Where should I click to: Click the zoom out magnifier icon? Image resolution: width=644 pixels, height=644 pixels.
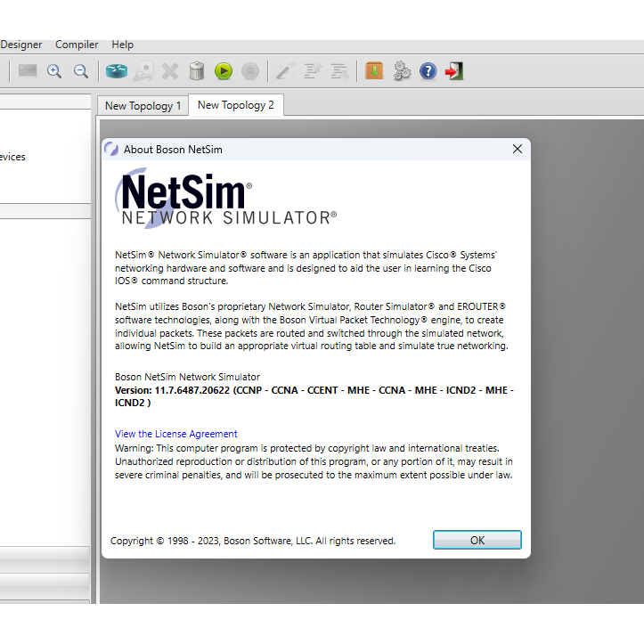click(x=80, y=71)
